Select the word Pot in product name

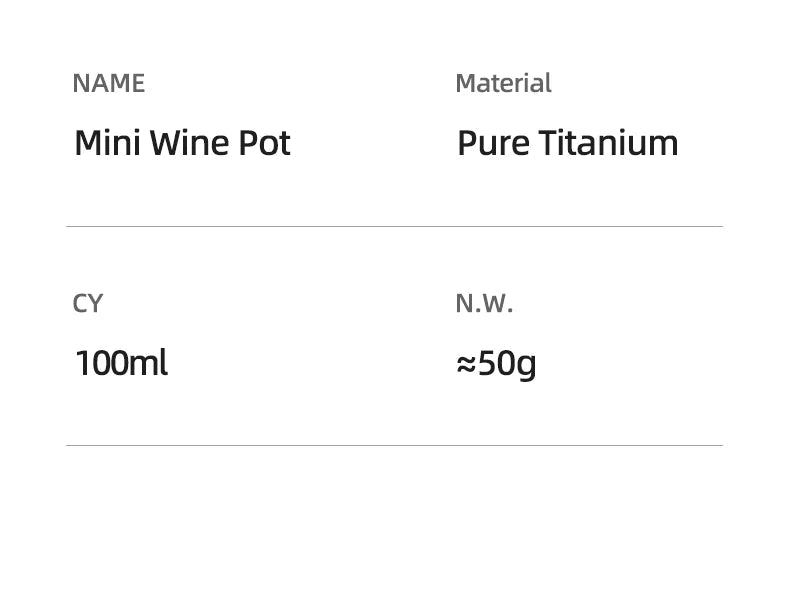point(264,143)
